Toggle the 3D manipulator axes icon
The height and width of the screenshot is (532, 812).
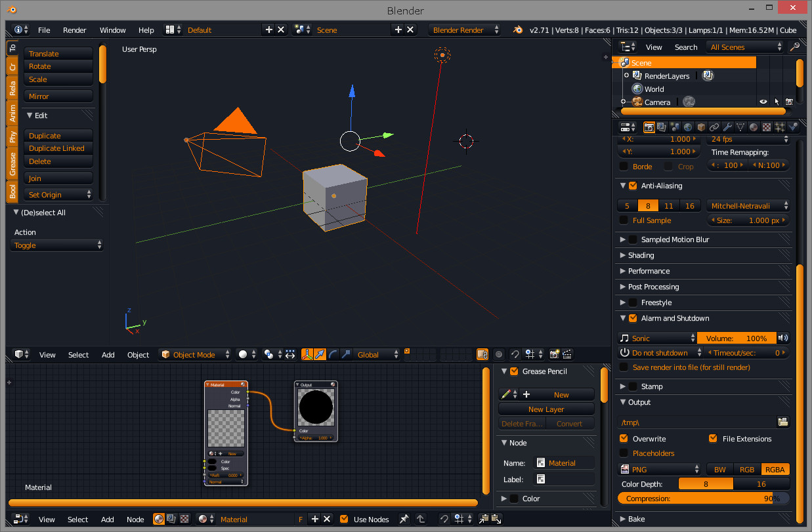[307, 354]
